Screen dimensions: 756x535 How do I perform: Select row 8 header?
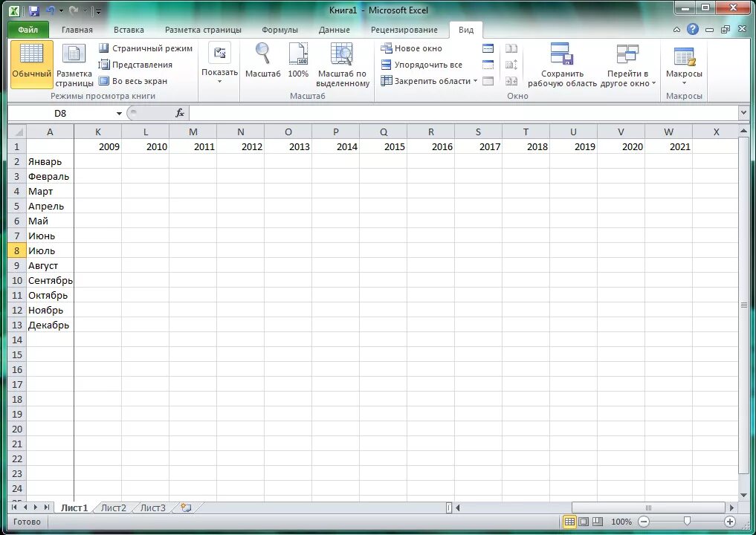pyautogui.click(x=17, y=250)
